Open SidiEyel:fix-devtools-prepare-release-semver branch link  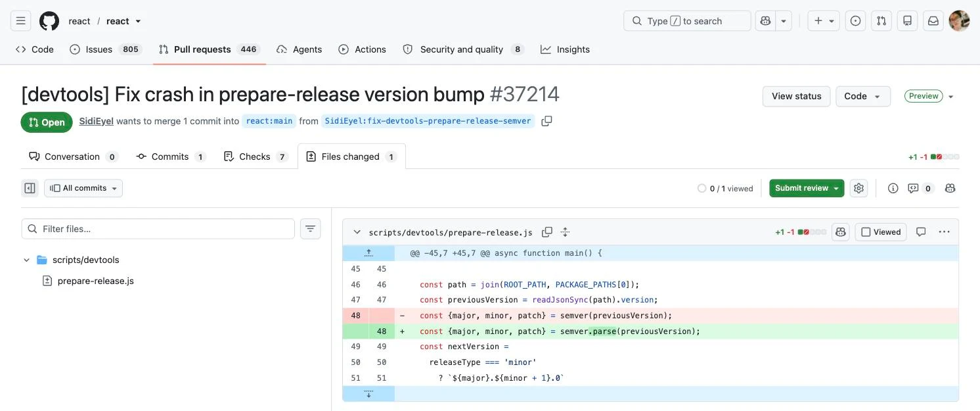point(428,121)
